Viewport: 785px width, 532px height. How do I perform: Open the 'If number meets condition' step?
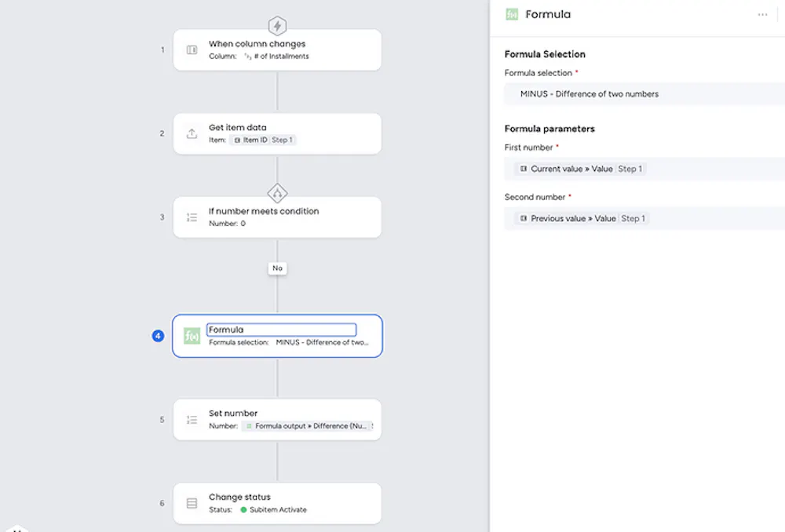tap(298, 217)
